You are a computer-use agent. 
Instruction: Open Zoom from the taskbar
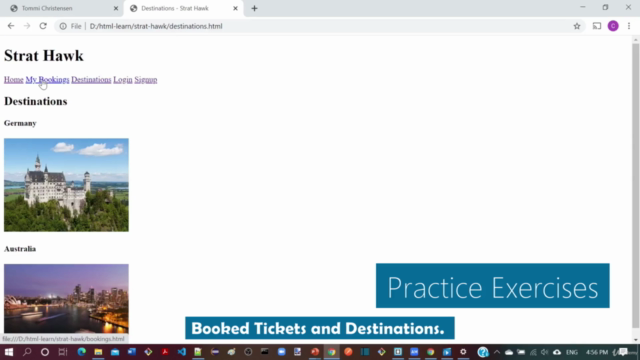pyautogui.click(x=281, y=352)
